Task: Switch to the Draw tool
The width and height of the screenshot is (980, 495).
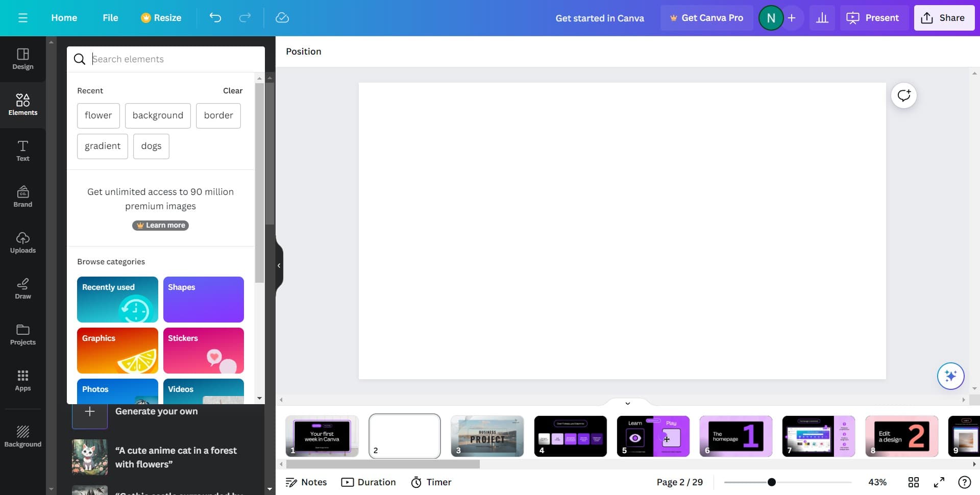Action: [22, 288]
